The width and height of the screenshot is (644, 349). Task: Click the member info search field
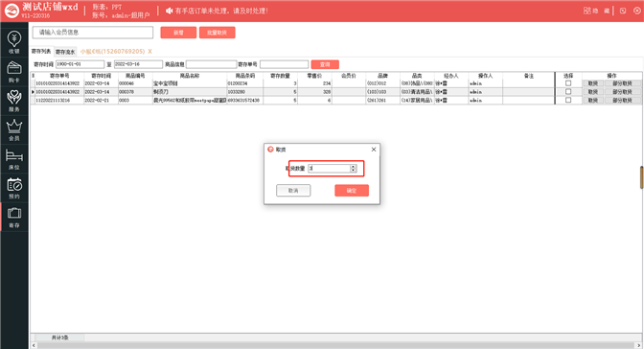[93, 32]
